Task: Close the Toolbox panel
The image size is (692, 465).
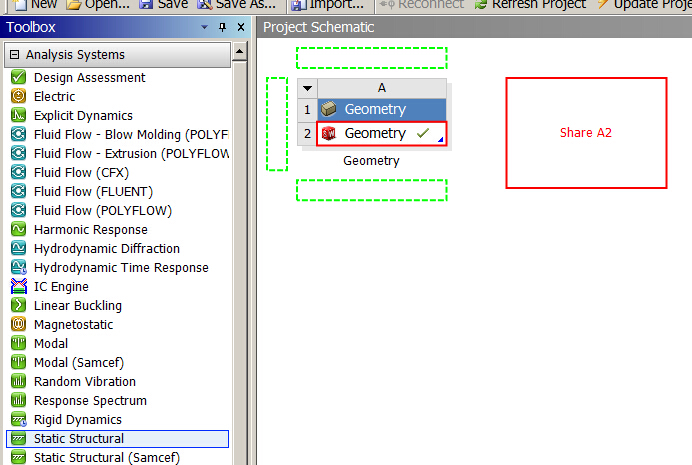Action: pyautogui.click(x=241, y=27)
